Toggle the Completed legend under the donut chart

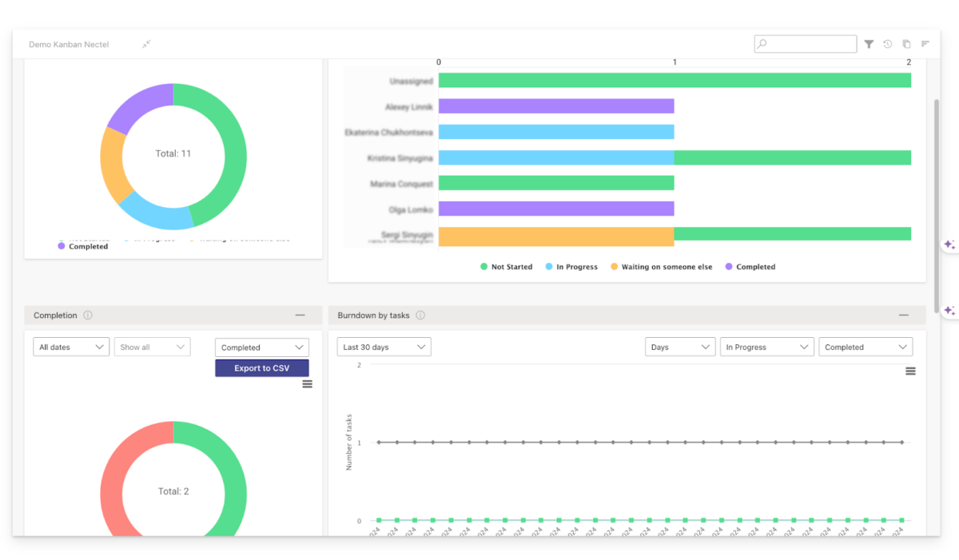pyautogui.click(x=82, y=246)
